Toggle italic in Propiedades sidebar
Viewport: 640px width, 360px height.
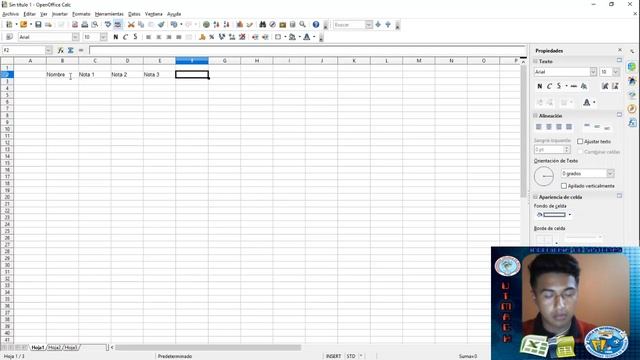(x=549, y=86)
